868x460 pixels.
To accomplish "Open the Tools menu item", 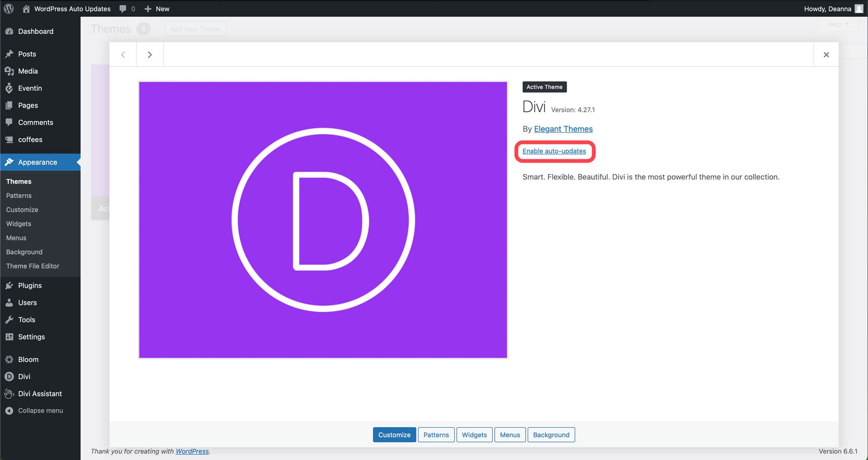I will pos(27,320).
